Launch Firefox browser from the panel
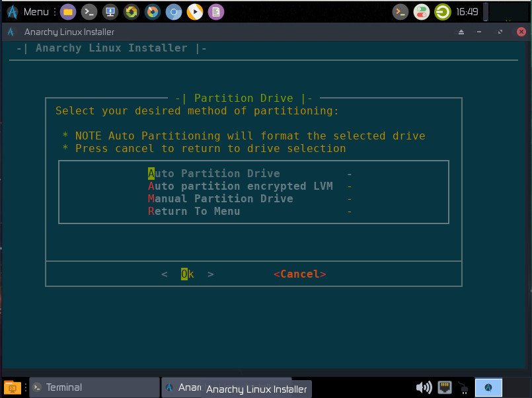This screenshot has width=532, height=398. point(153,12)
